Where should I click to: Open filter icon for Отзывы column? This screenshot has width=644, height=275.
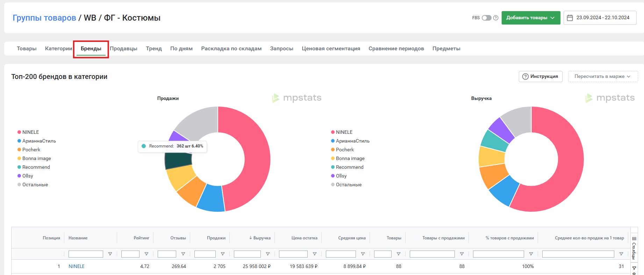pos(183,254)
